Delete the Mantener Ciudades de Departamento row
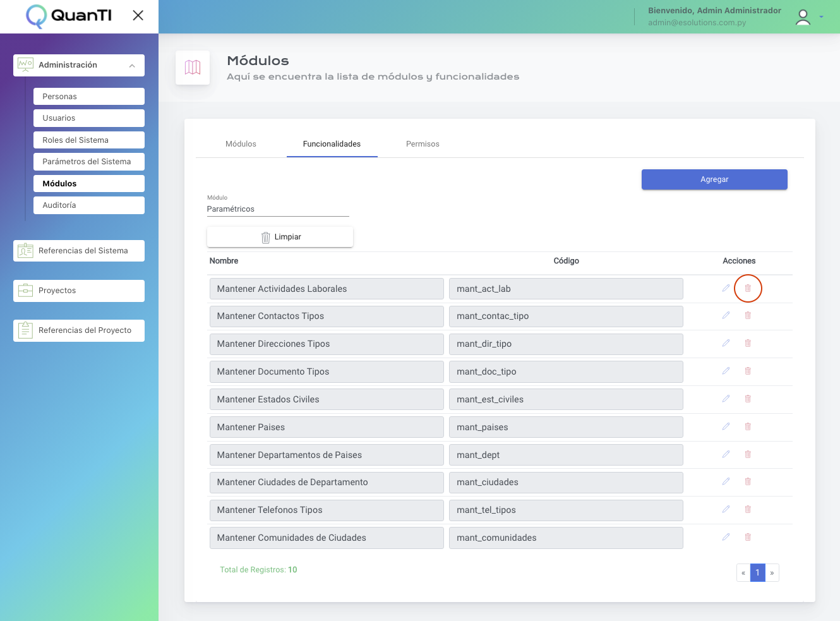840x621 pixels. [748, 481]
